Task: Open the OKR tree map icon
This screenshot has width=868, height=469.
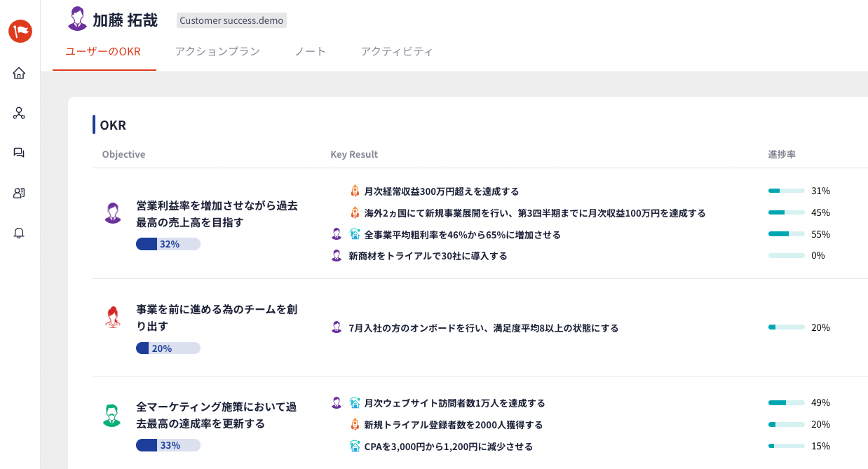Action: point(20,113)
